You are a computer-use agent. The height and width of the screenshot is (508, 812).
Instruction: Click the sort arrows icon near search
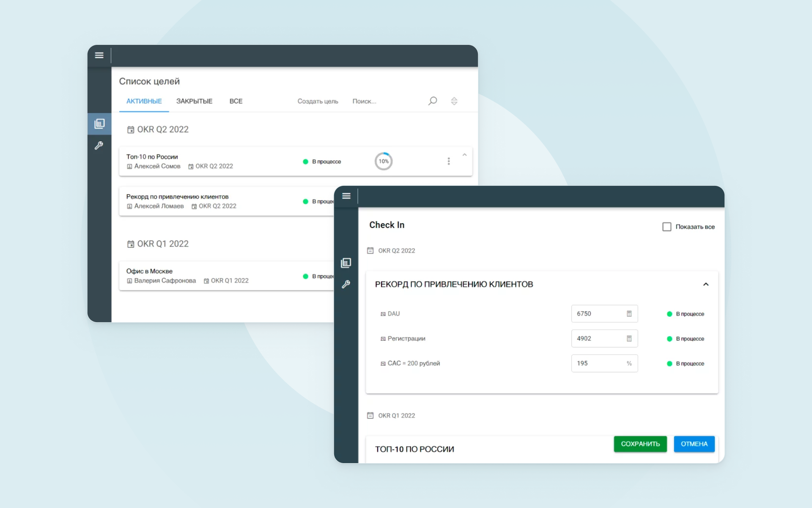click(454, 101)
